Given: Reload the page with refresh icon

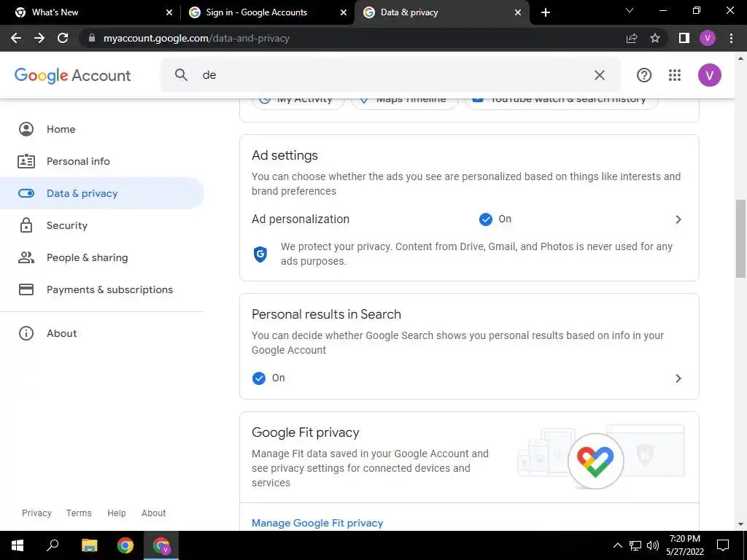Looking at the screenshot, I should coord(63,38).
